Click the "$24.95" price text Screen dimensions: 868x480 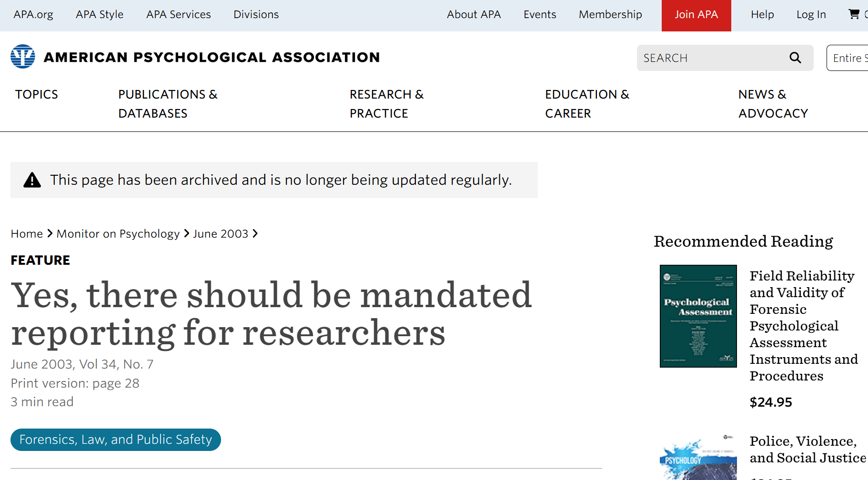tap(771, 402)
